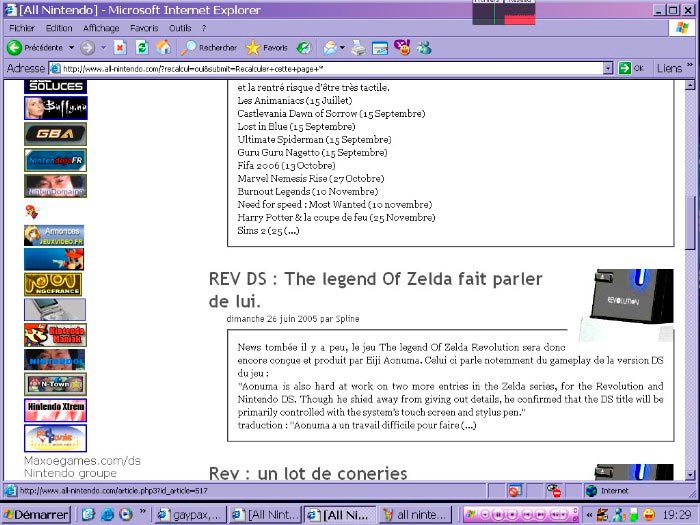Follow the Maxoegames.com/ds link
Image resolution: width=700 pixels, height=525 pixels.
(82, 461)
